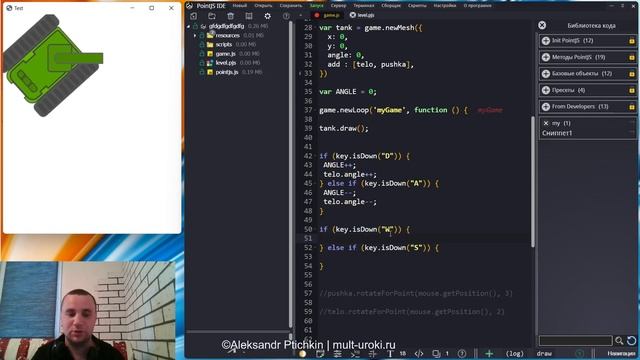Open the Сборщик menu

(391, 6)
